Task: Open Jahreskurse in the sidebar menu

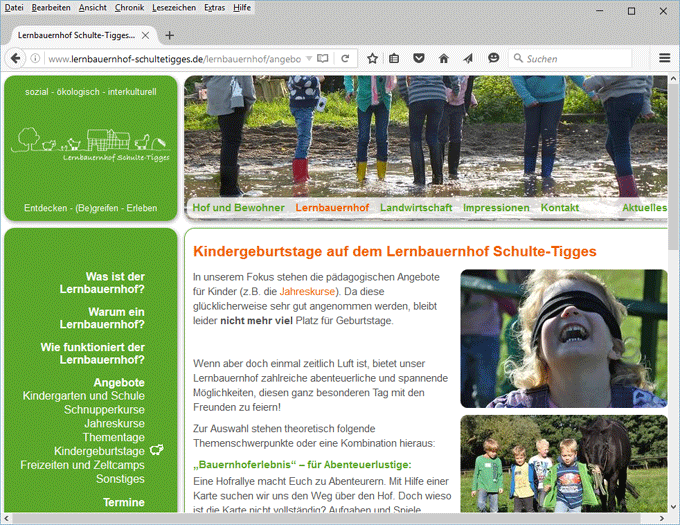Action: tap(114, 424)
